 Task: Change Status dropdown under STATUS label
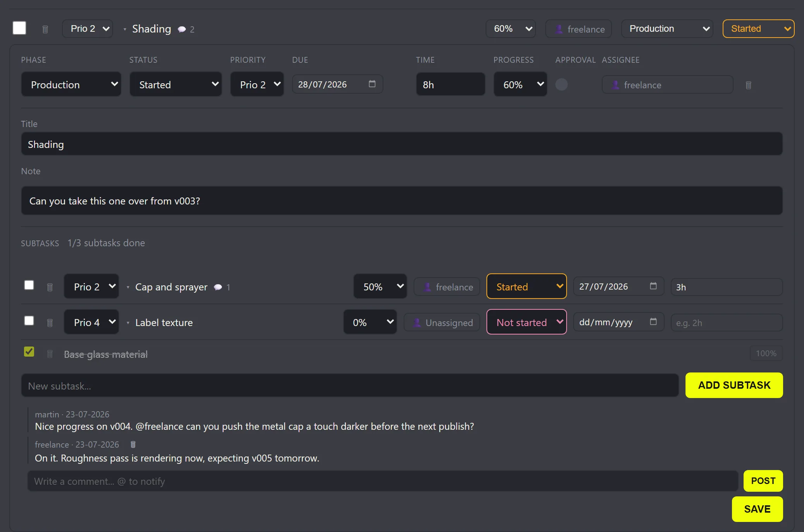coord(176,84)
